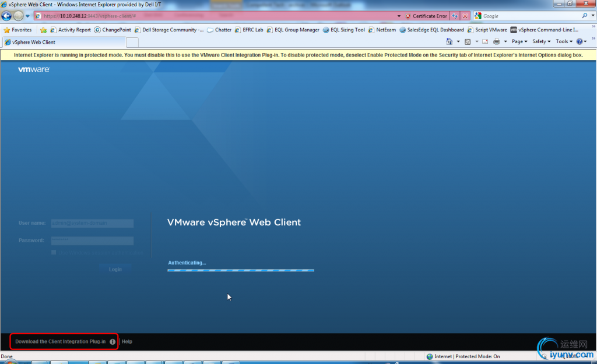The width and height of the screenshot is (597, 364).
Task: Open the recent pages dropdown beside Forward
Action: [27, 16]
